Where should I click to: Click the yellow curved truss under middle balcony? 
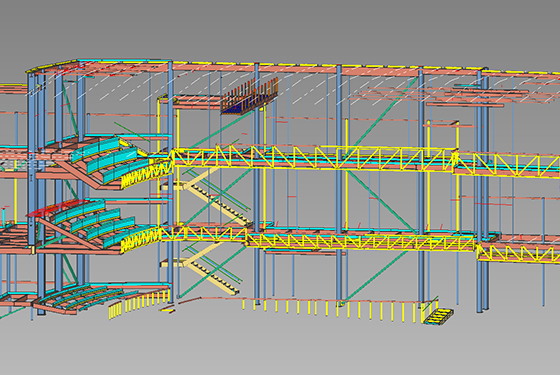point(140,239)
